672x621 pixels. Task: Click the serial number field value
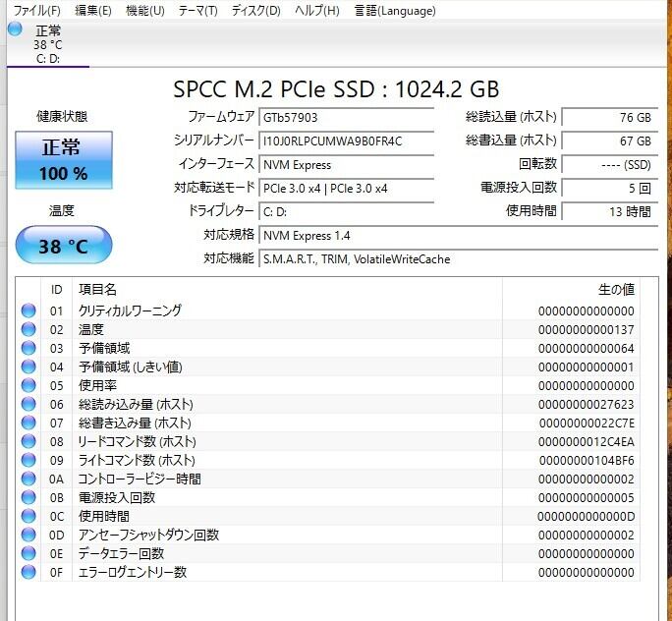click(346, 141)
